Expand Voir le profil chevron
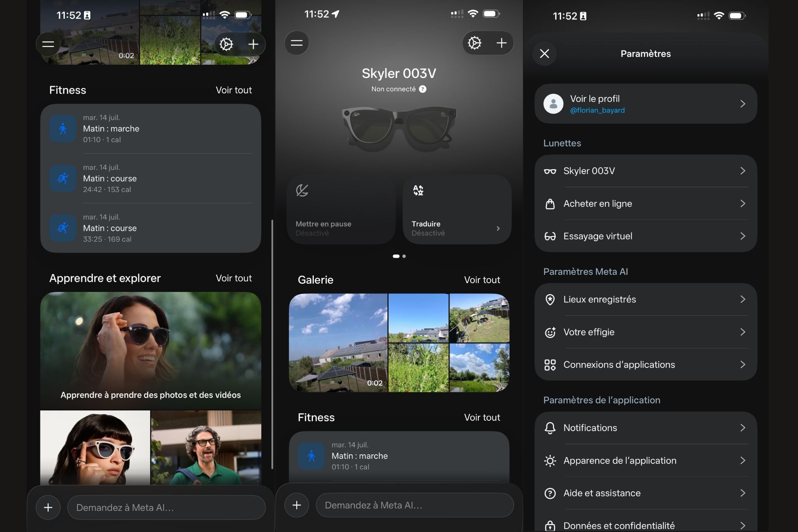Image resolution: width=798 pixels, height=532 pixels. click(743, 104)
